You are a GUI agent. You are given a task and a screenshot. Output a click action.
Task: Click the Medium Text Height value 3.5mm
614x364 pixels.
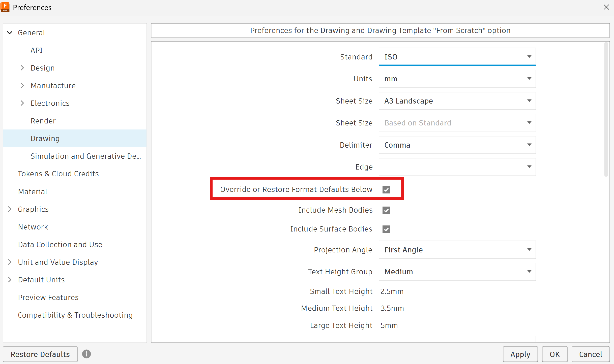coord(392,308)
